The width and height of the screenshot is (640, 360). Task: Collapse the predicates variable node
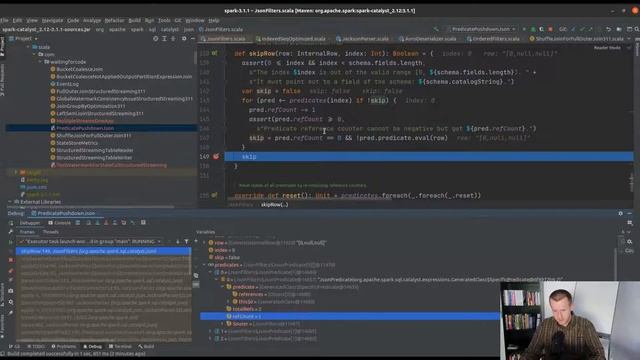coord(204,265)
